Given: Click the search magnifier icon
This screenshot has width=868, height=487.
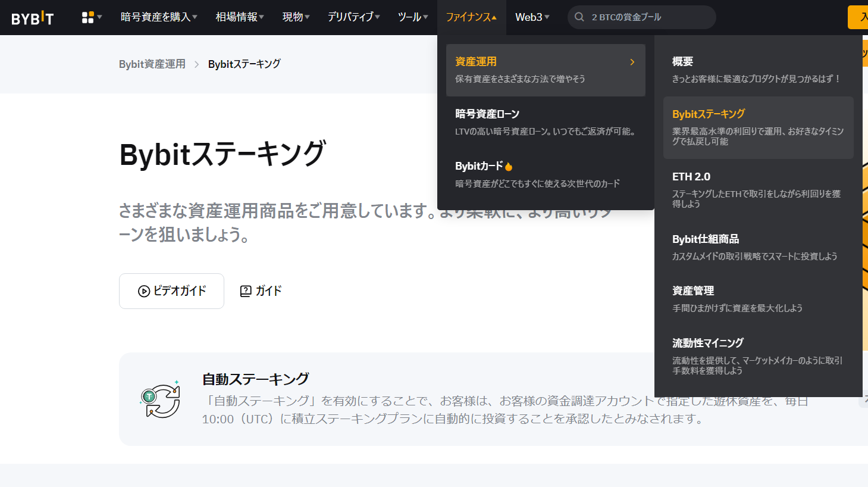Looking at the screenshot, I should click(579, 17).
